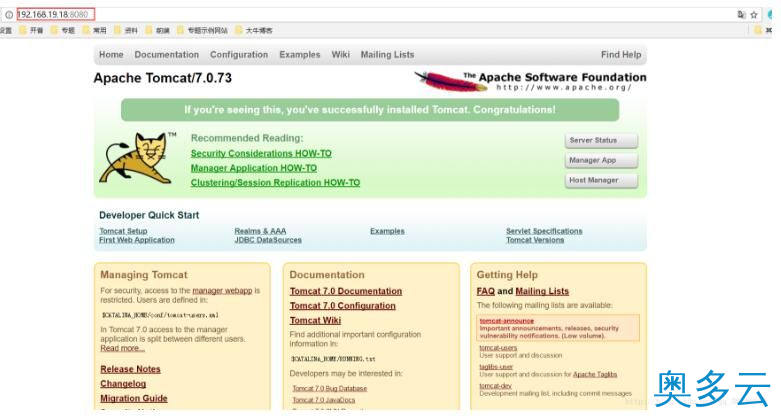The height and width of the screenshot is (418, 781).
Task: Open the Home menu item
Action: (111, 55)
